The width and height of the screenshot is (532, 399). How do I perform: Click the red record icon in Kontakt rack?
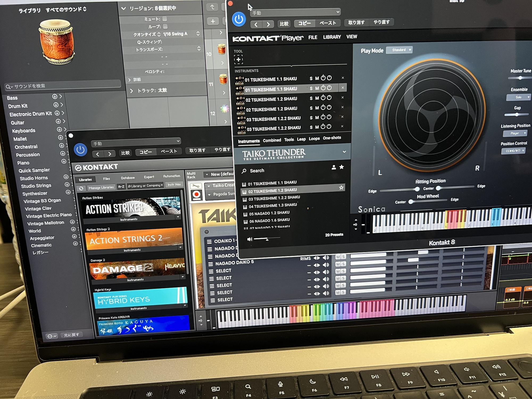click(x=196, y=195)
